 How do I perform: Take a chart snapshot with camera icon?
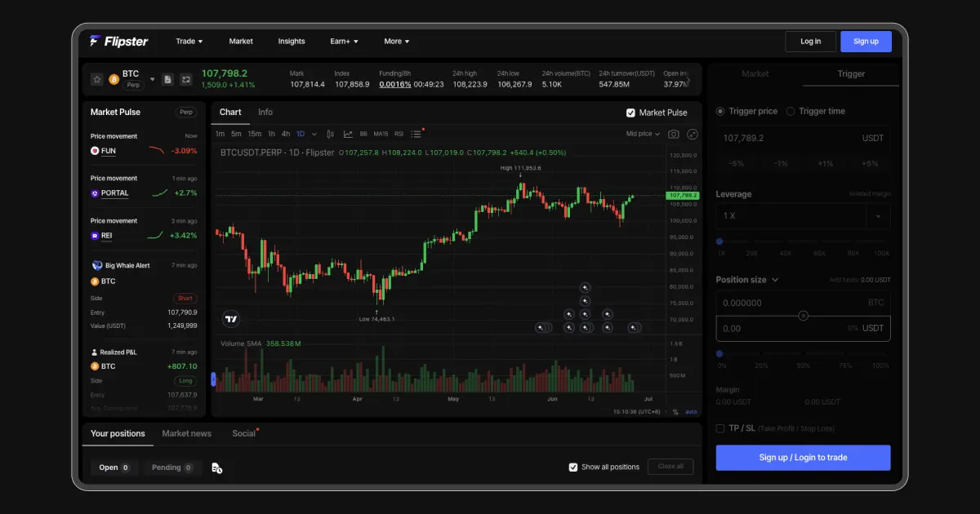[x=674, y=134]
